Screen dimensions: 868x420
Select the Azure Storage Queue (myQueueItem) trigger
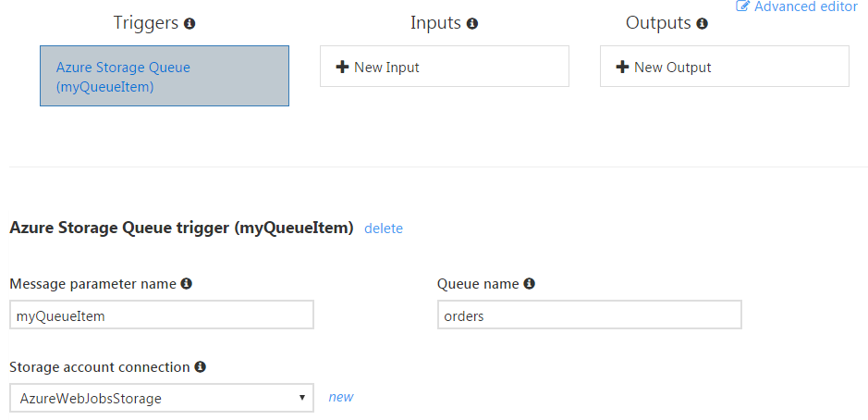click(164, 77)
